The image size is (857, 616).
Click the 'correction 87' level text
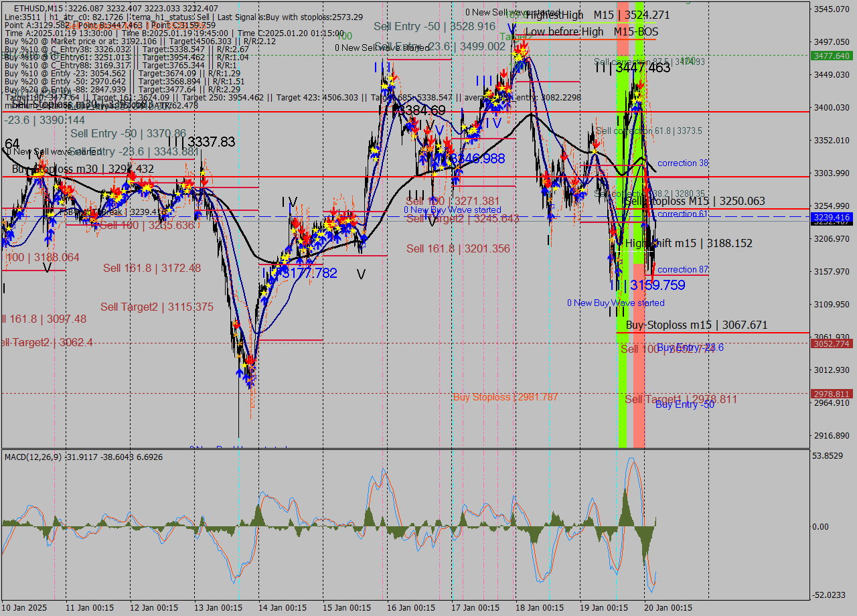coord(682,270)
